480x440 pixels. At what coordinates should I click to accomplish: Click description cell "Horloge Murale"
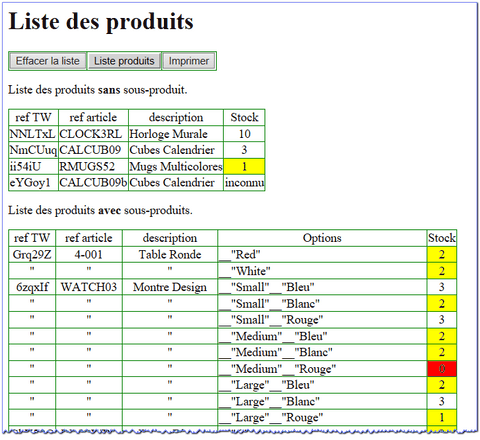pos(176,134)
